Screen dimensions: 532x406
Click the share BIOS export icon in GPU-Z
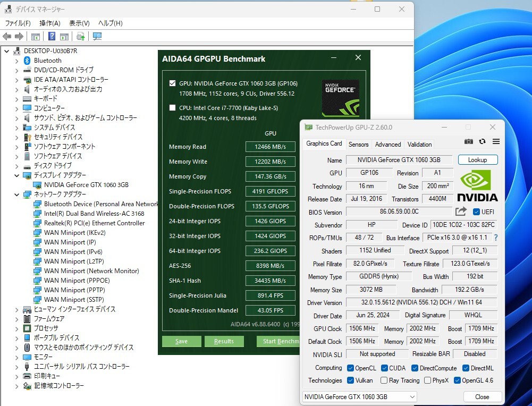(x=461, y=212)
